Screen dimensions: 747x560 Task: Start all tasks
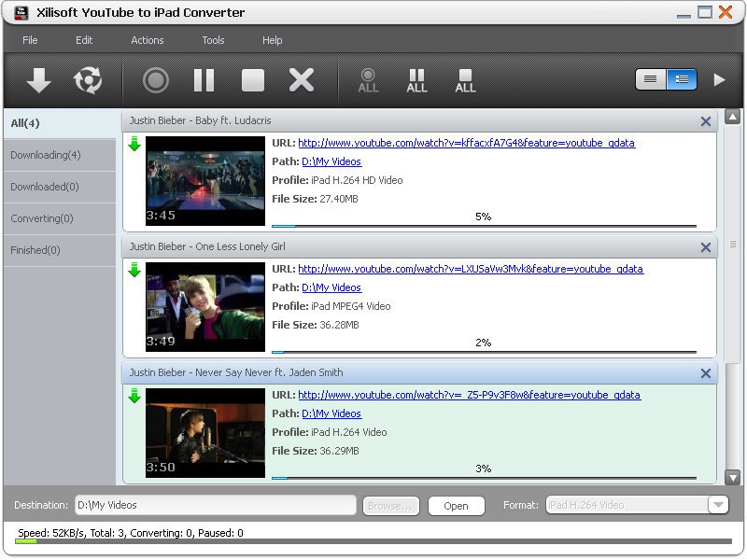pos(369,80)
